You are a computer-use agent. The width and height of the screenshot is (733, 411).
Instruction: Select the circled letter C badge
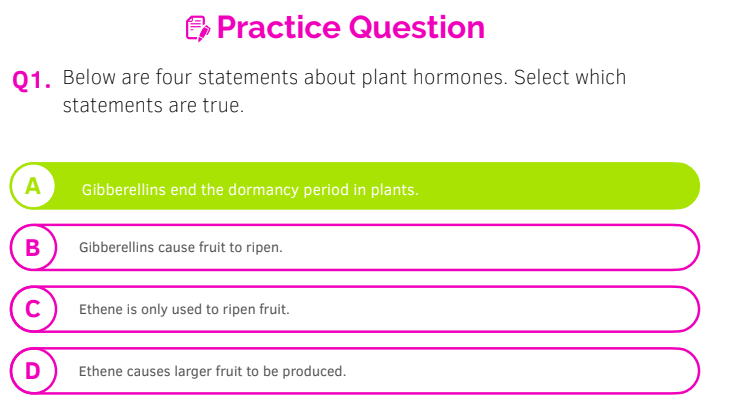tap(33, 310)
